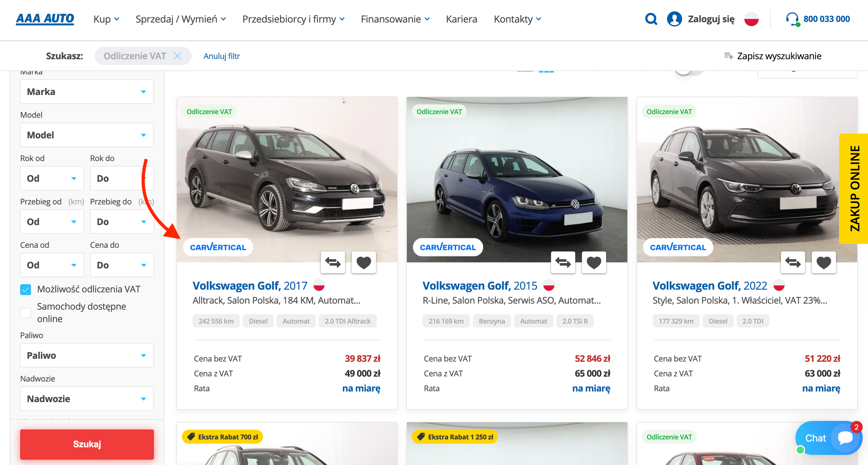
Task: Uncheck Możliwość odliczenia VAT
Action: [x=25, y=289]
